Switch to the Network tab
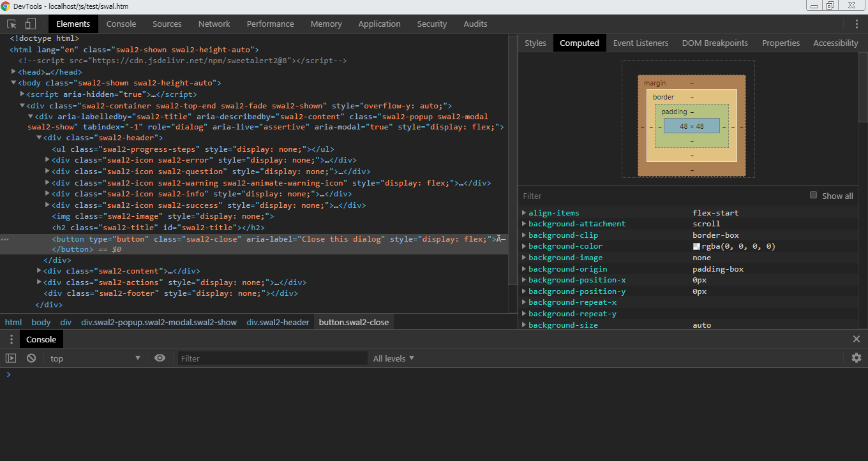The height and width of the screenshot is (461, 868). click(x=214, y=24)
